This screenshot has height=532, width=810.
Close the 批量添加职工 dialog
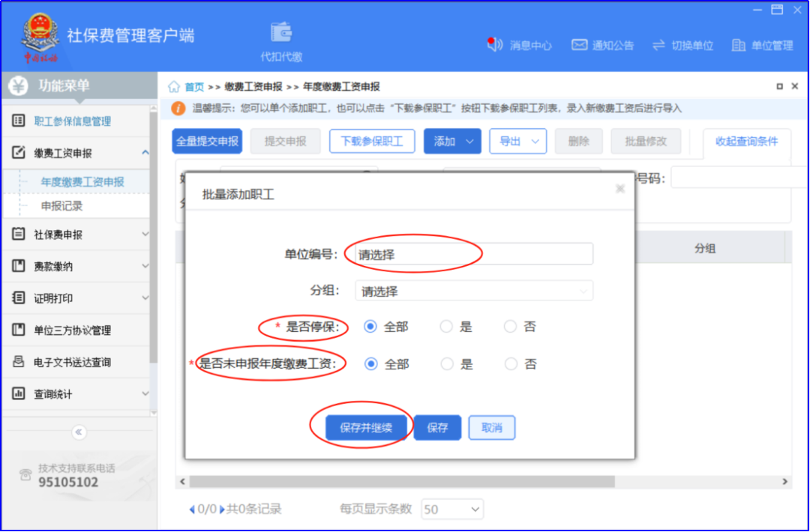coord(620,189)
